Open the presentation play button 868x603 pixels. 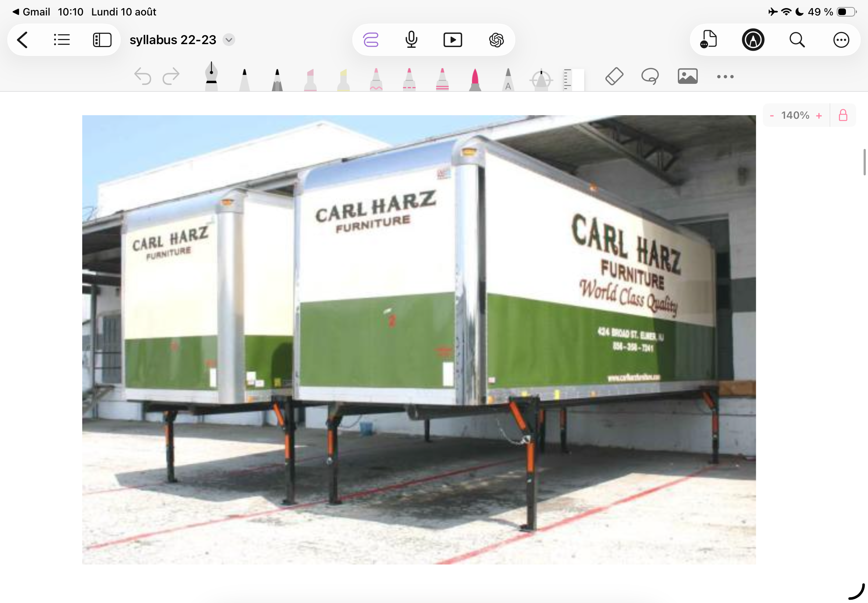(x=453, y=40)
